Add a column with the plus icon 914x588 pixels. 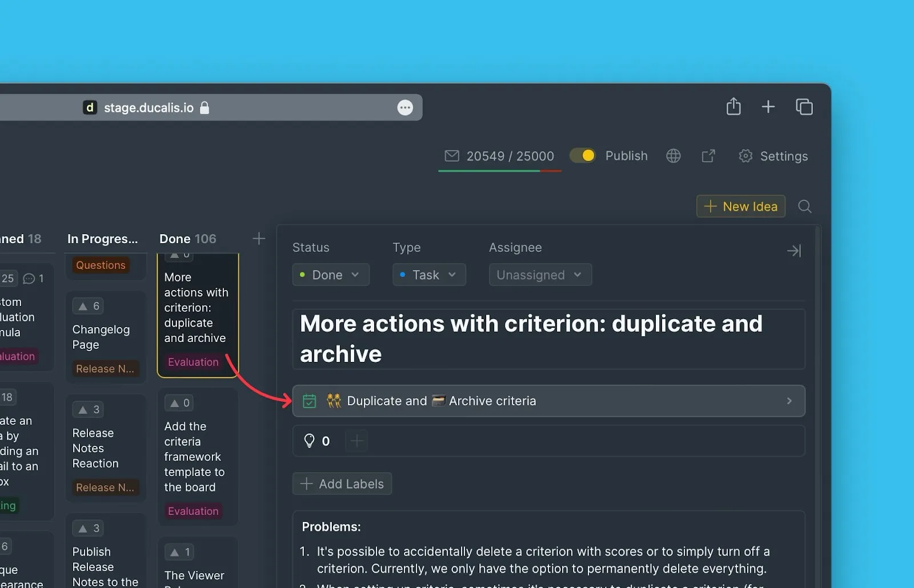[x=259, y=239]
